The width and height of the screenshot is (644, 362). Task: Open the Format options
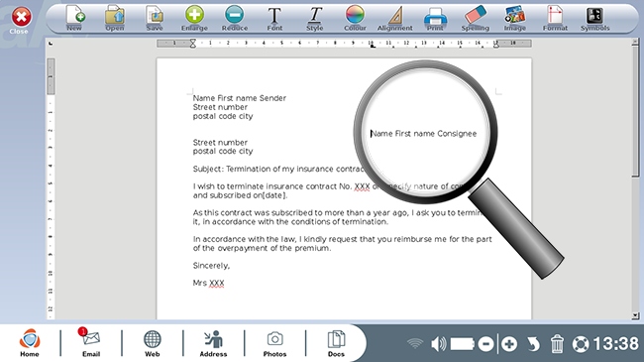[x=555, y=19]
